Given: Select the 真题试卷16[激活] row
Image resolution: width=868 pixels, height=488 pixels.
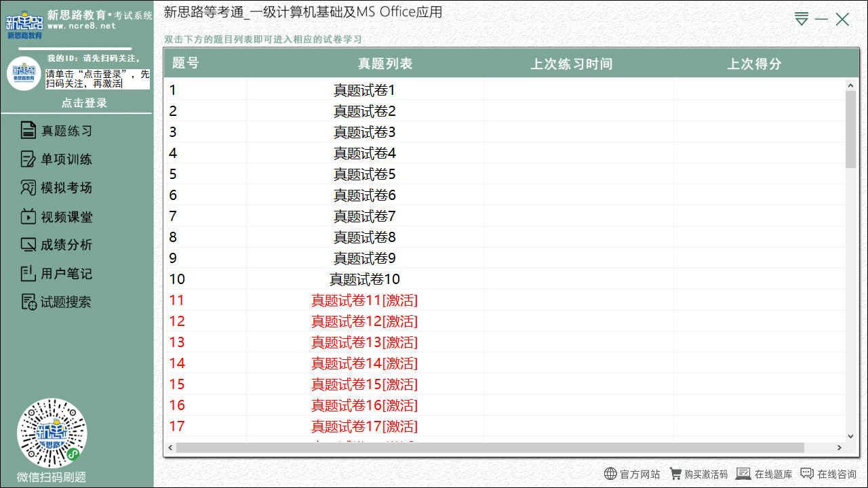Looking at the screenshot, I should point(505,405).
